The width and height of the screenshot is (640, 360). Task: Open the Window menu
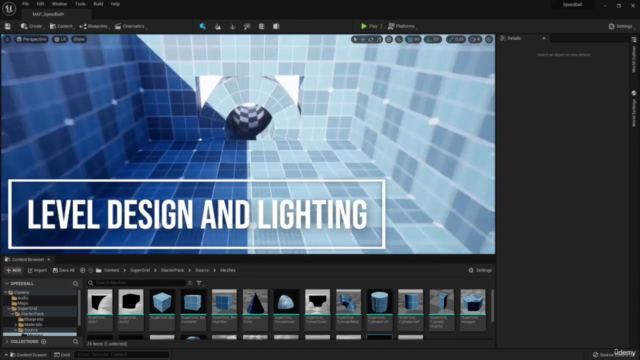pyautogui.click(x=59, y=4)
